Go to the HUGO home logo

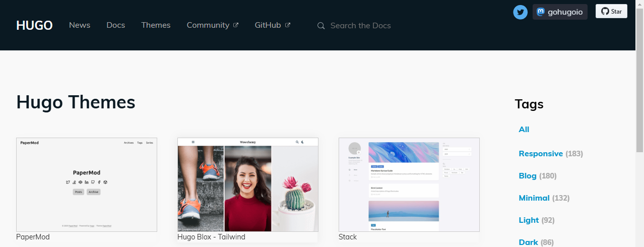[34, 25]
